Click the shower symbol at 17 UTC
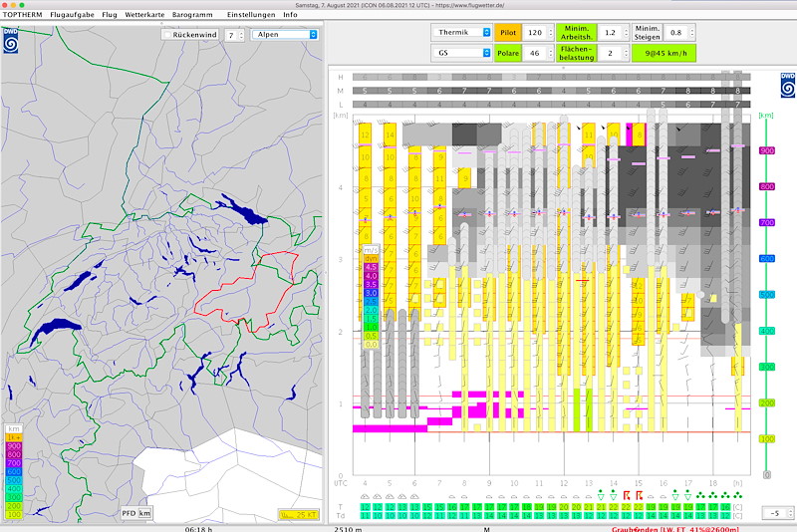The image size is (797, 532). (x=687, y=494)
